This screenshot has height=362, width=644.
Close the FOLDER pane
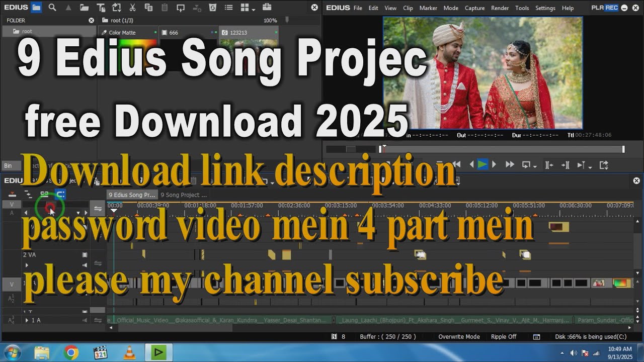click(91, 20)
